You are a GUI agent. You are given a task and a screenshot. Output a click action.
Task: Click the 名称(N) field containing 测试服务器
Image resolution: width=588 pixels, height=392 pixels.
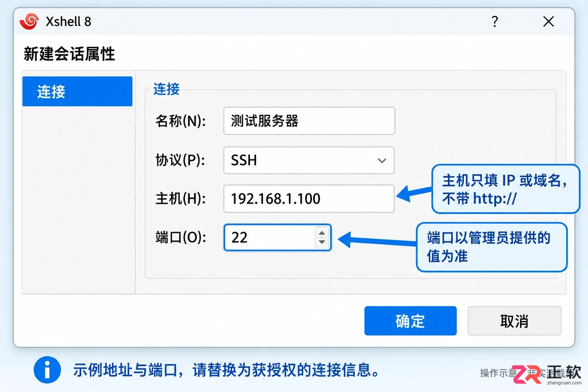click(x=309, y=121)
